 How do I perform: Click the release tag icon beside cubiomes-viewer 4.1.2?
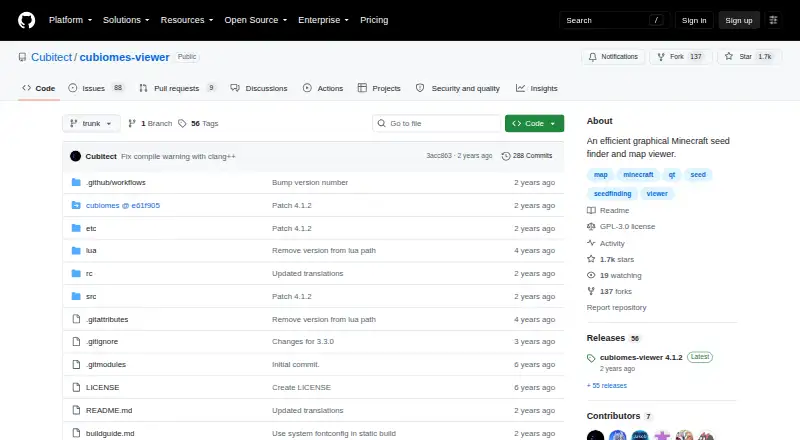point(591,358)
